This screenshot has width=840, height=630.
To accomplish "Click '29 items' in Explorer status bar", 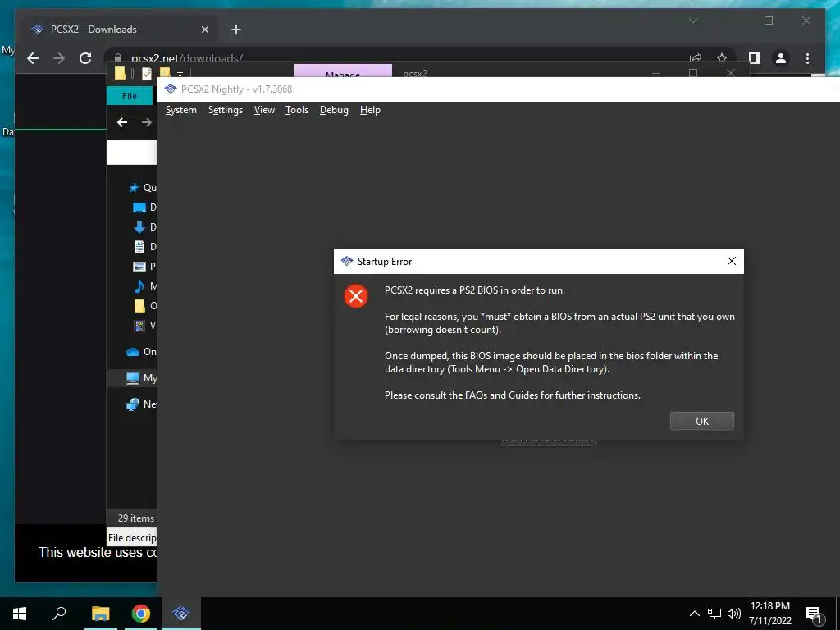I will click(136, 518).
